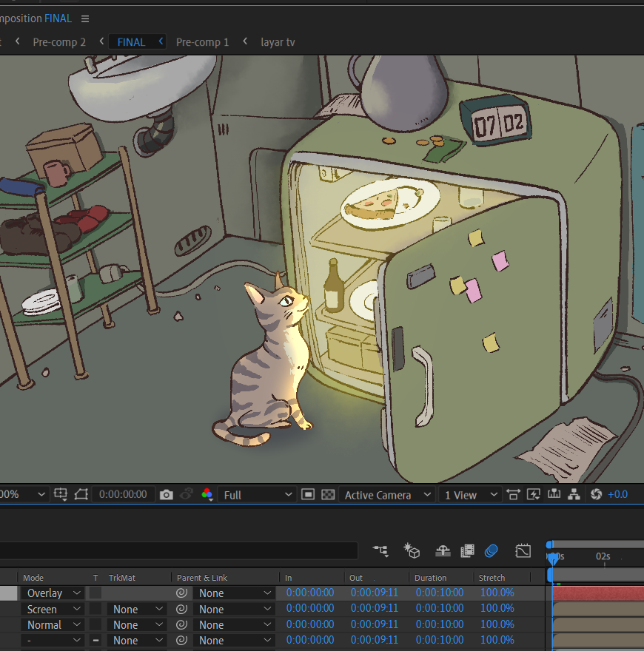Image resolution: width=644 pixels, height=651 pixels.
Task: Expand the Active Camera dropdown
Action: tap(387, 495)
